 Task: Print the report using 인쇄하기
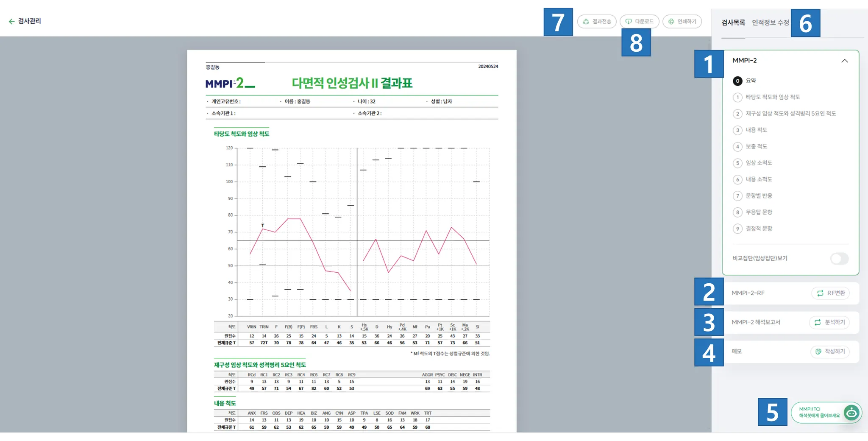[x=682, y=22]
